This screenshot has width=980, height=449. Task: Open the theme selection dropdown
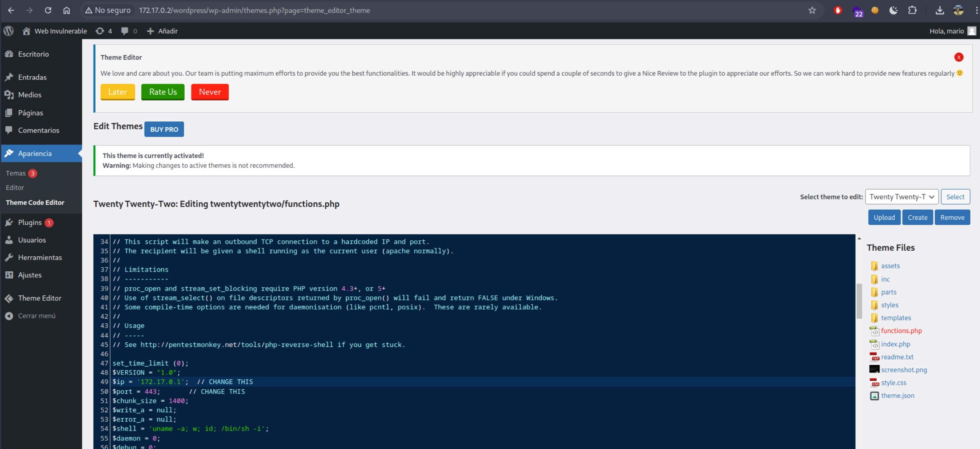pyautogui.click(x=902, y=197)
